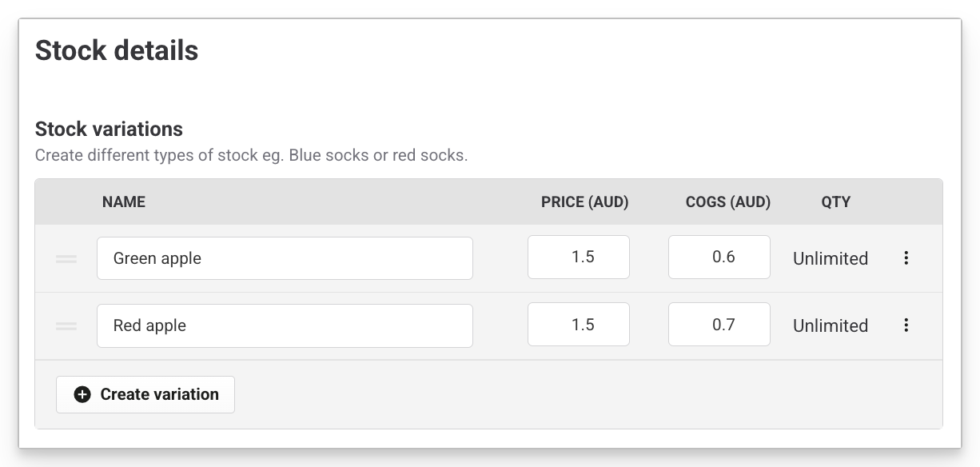Image resolution: width=980 pixels, height=467 pixels.
Task: Click the Create variation button
Action: pyautogui.click(x=145, y=394)
